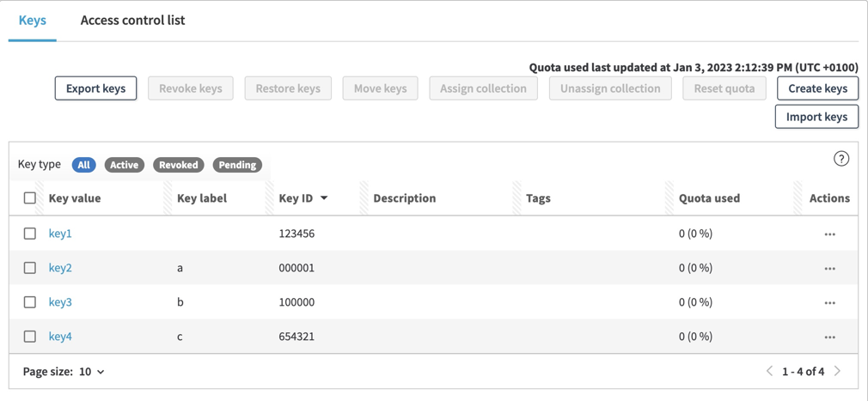Toggle the select all keys checkbox

click(30, 198)
